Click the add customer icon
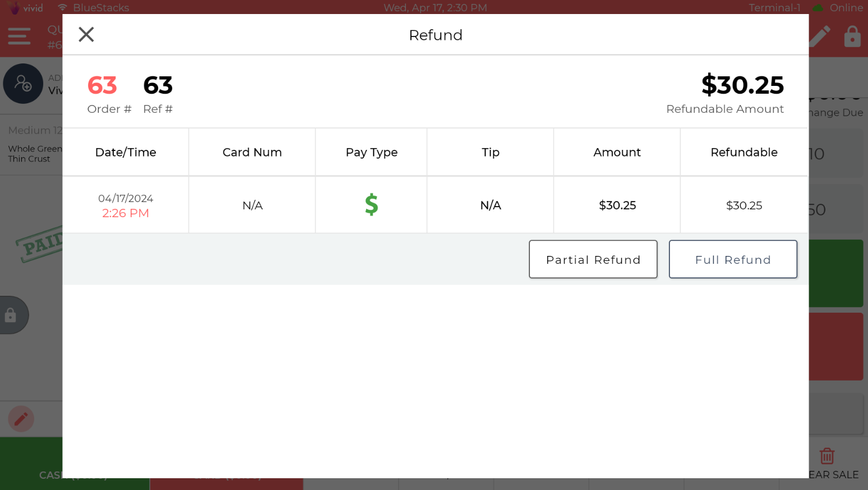 [x=23, y=84]
